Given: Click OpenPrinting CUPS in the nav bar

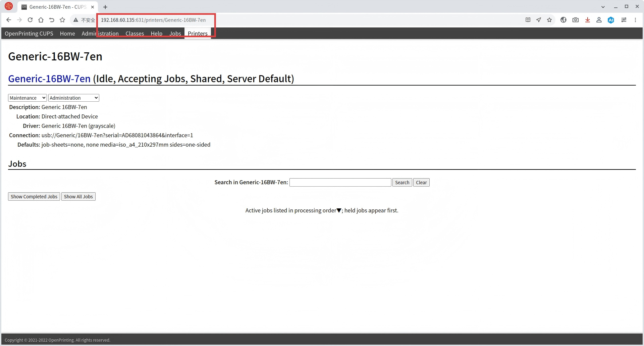Looking at the screenshot, I should [29, 34].
